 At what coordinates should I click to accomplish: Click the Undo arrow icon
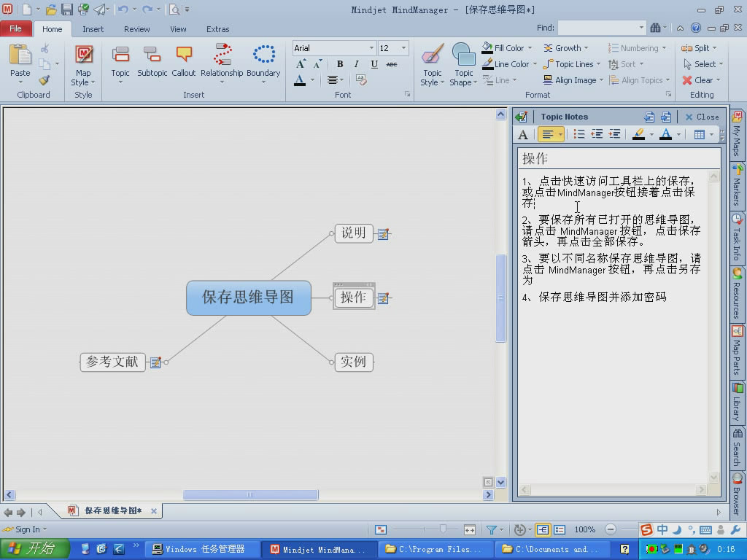pos(123,9)
